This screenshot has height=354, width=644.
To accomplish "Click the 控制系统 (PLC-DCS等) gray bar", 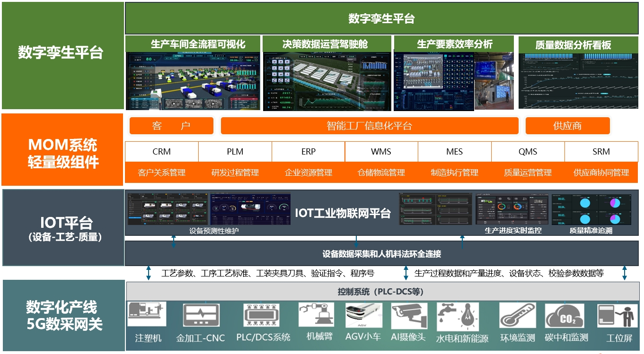I will (380, 292).
